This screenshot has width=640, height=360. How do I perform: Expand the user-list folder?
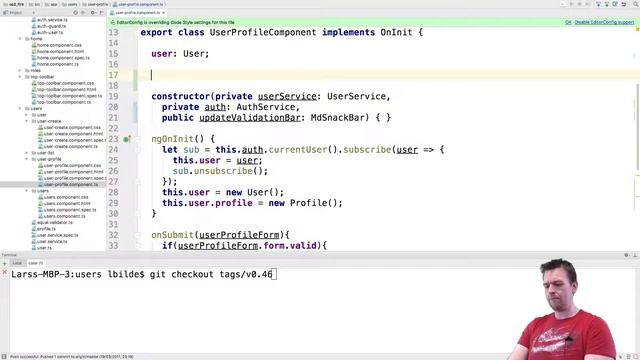27,153
